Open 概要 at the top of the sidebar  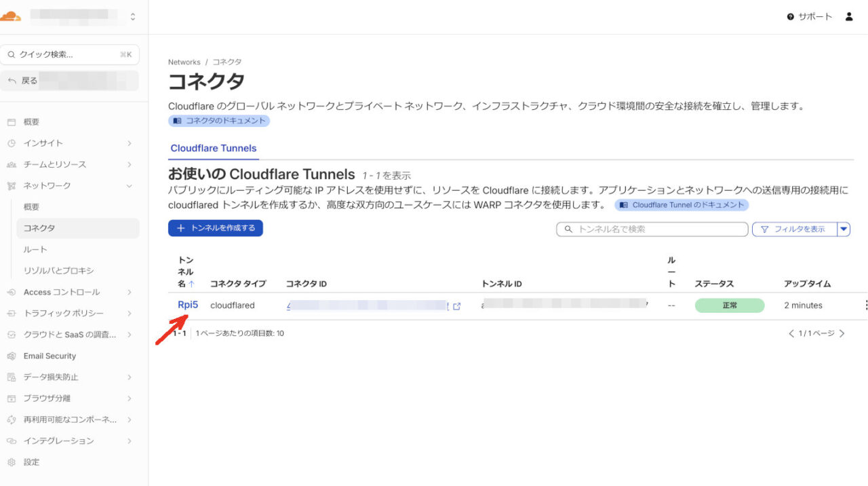(31, 122)
